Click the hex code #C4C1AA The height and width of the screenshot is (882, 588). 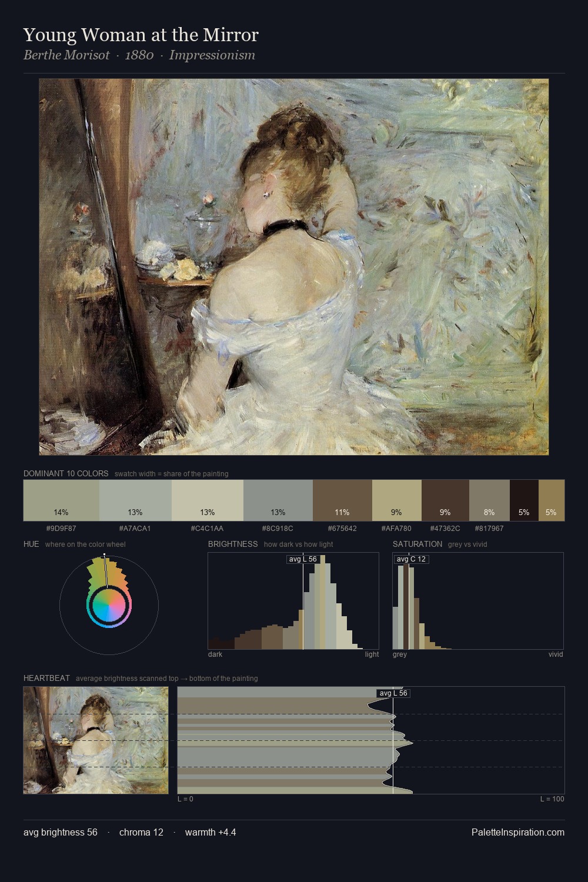pyautogui.click(x=207, y=529)
